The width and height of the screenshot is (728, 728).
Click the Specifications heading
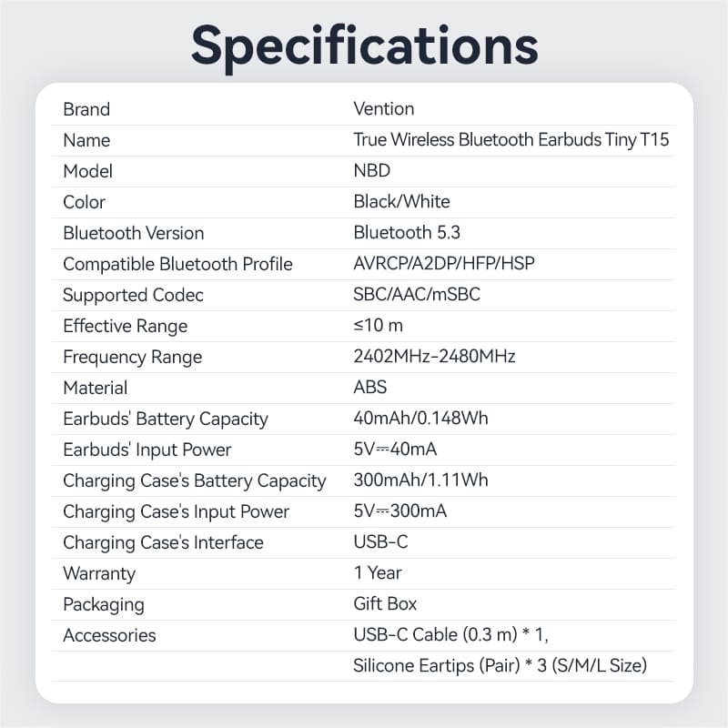tap(364, 43)
